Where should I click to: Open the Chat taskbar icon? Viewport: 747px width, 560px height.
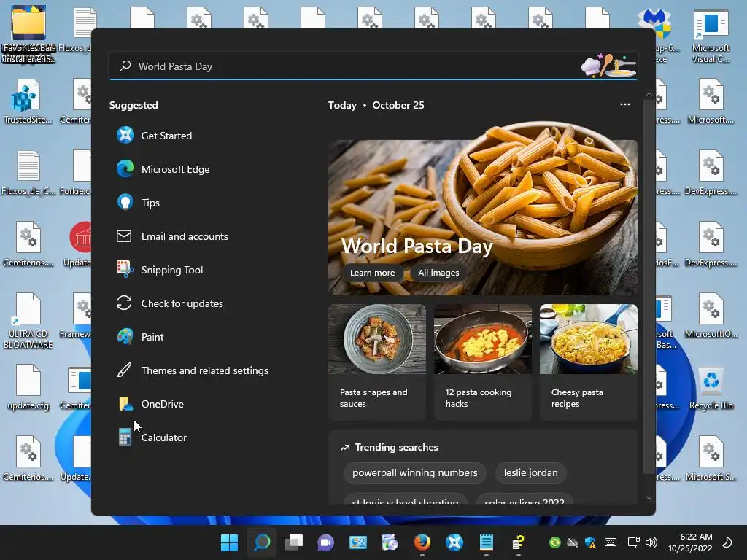tap(326, 542)
